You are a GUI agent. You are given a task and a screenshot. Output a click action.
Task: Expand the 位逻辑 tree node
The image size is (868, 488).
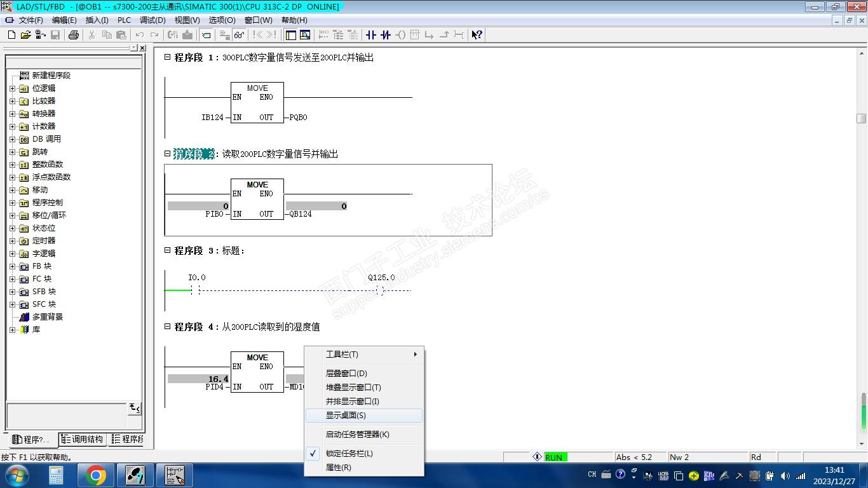click(x=12, y=88)
